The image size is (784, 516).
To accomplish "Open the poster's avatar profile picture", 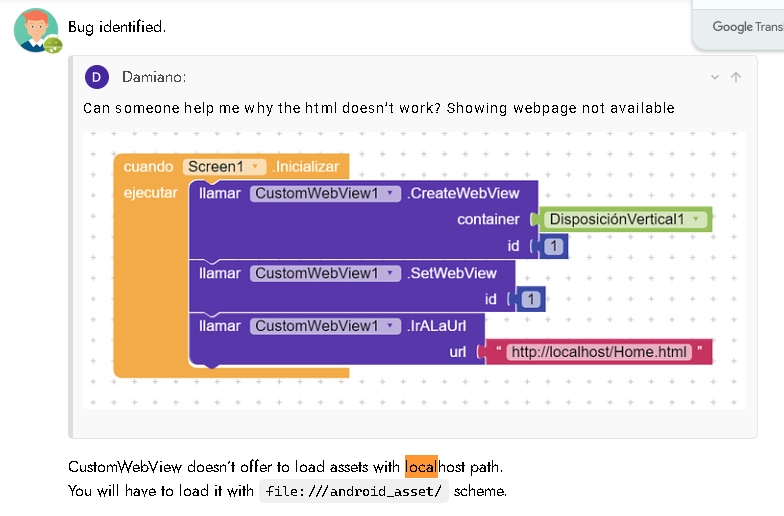I will tap(36, 30).
